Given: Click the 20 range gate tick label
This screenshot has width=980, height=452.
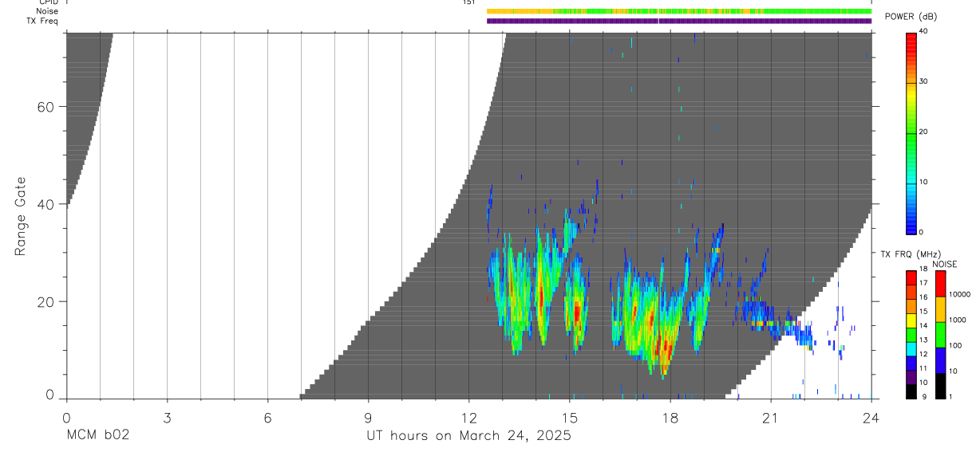Looking at the screenshot, I should pyautogui.click(x=45, y=301).
